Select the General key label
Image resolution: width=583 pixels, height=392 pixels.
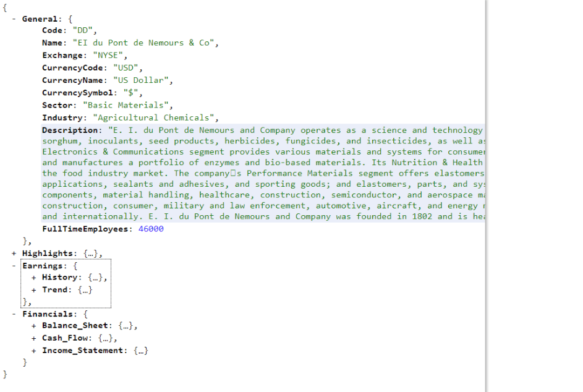(40, 19)
